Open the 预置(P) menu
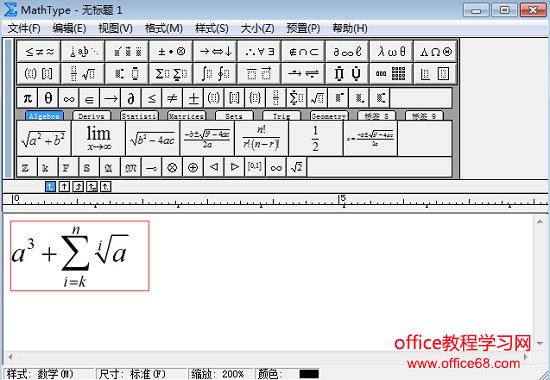Image resolution: width=550 pixels, height=380 pixels. pyautogui.click(x=303, y=28)
